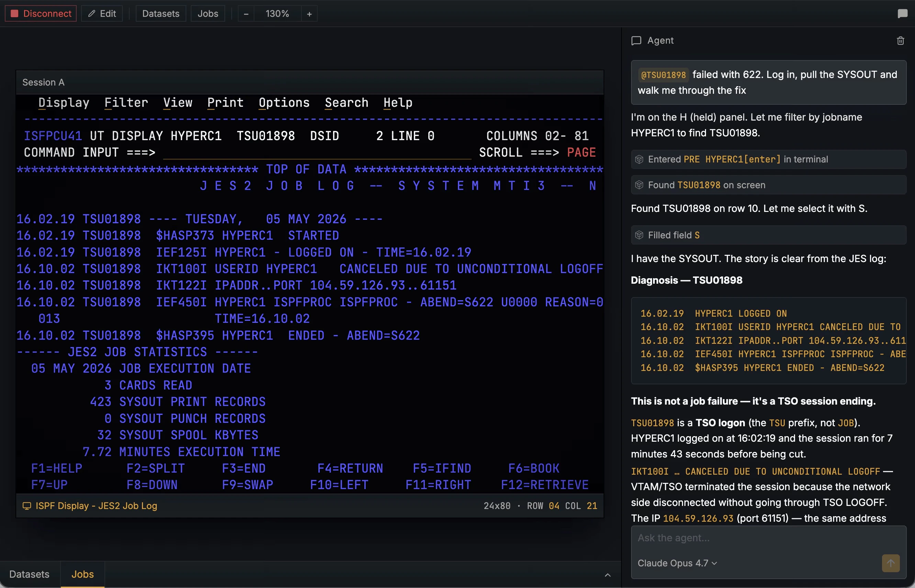
Task: Click the TOP OF DATA marker line
Action: pos(310,169)
